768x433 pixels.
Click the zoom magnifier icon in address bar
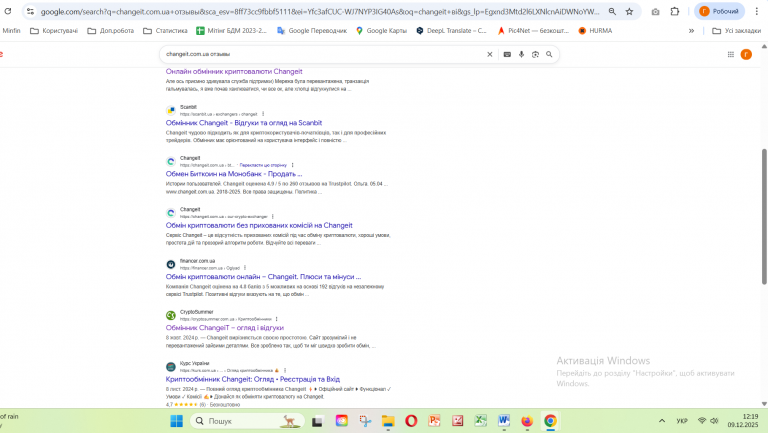pyautogui.click(x=612, y=11)
